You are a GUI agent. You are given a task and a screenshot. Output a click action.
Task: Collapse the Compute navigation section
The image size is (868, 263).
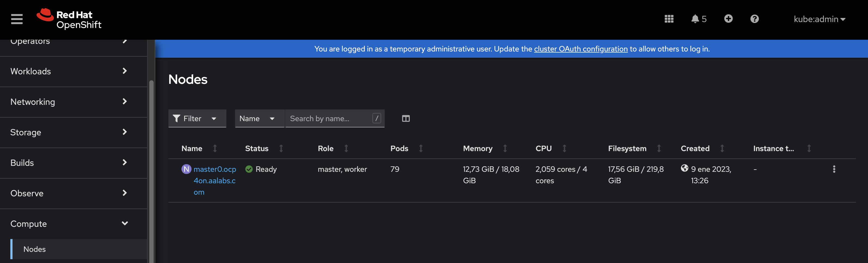coord(74,224)
